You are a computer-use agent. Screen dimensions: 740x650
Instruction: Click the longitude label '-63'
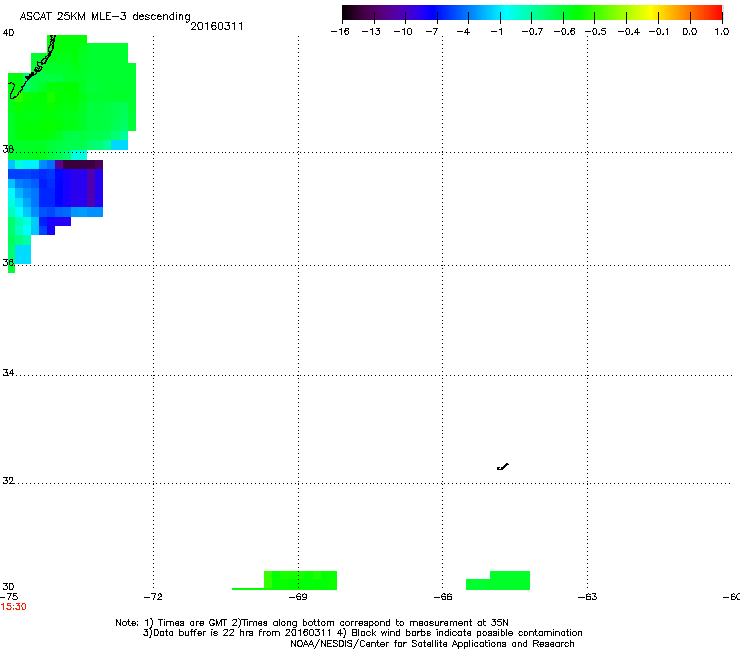pos(588,597)
